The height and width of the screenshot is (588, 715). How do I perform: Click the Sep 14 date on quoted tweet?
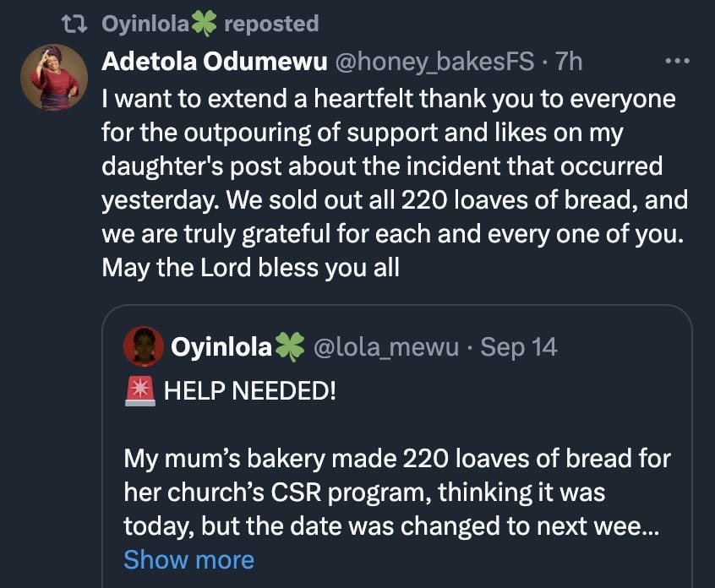click(x=519, y=346)
